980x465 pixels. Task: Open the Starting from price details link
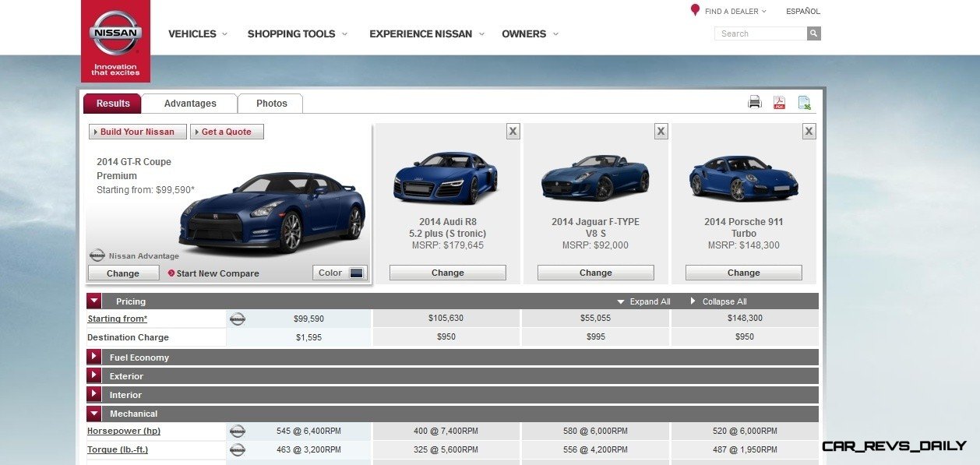coord(118,319)
